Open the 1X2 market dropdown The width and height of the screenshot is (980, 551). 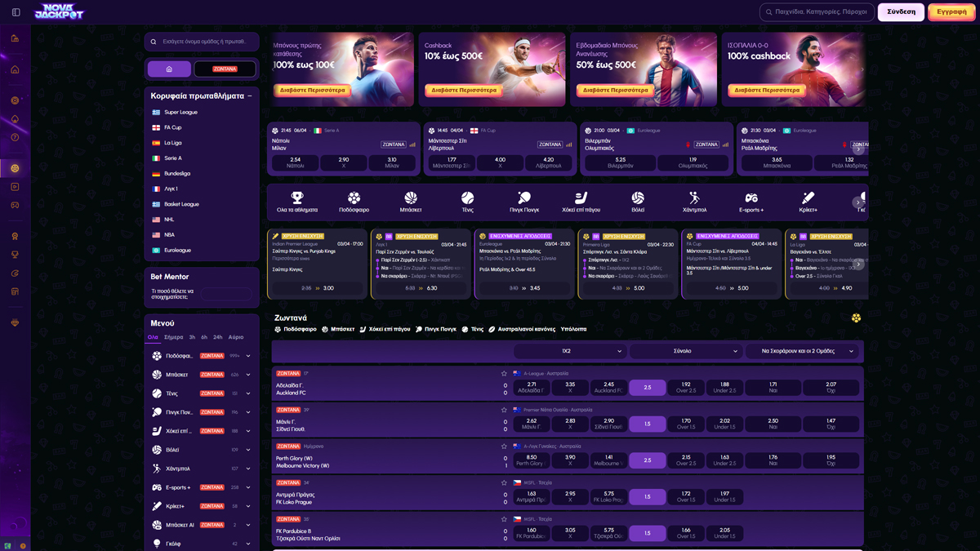[568, 350]
